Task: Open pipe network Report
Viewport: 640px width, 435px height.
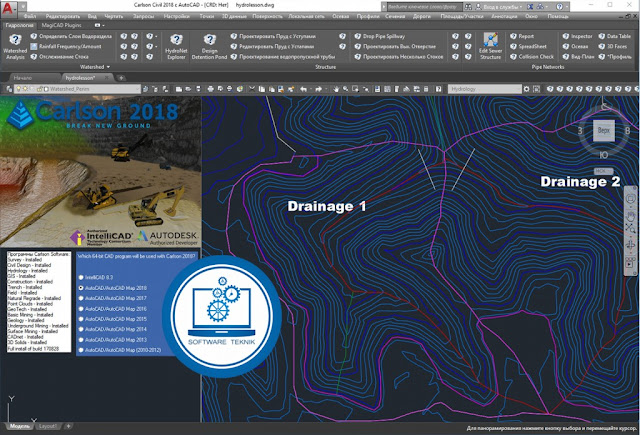Action: coord(522,36)
